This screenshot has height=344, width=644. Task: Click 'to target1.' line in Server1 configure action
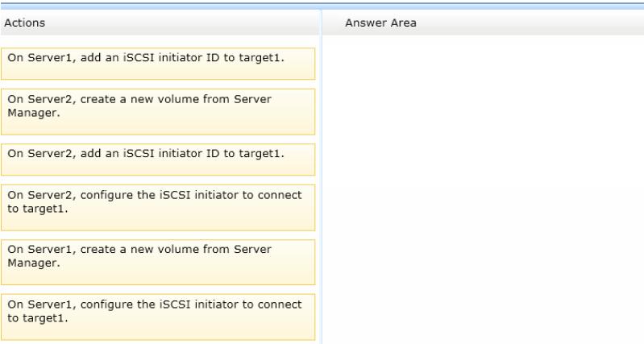click(37, 318)
